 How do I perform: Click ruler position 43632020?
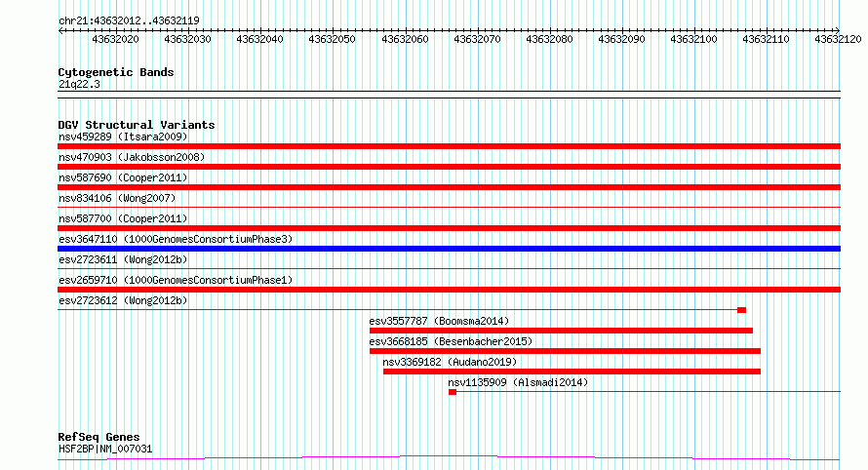pyautogui.click(x=115, y=39)
